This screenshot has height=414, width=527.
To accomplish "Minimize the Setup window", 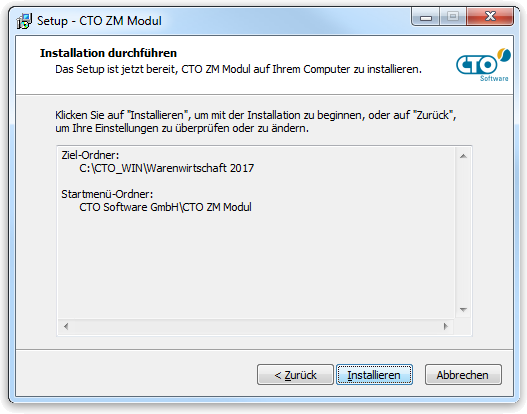I will [x=425, y=17].
